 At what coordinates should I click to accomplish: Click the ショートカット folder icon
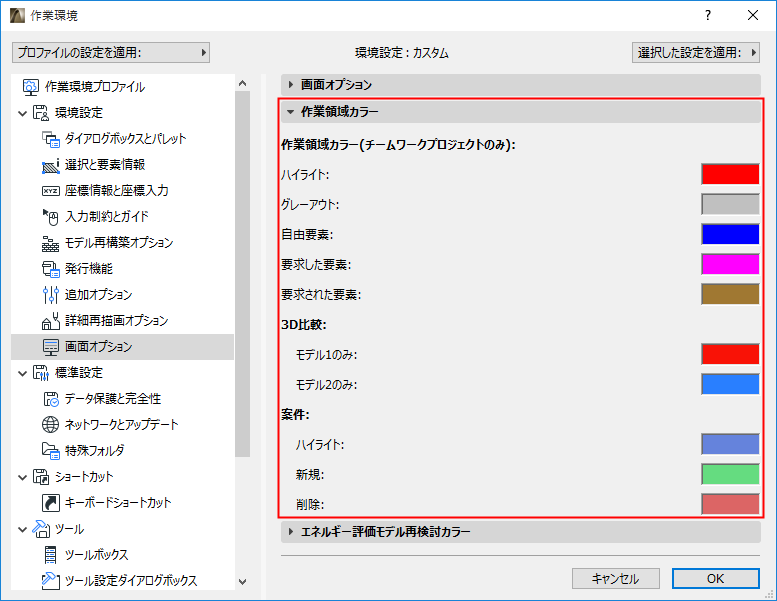(41, 477)
